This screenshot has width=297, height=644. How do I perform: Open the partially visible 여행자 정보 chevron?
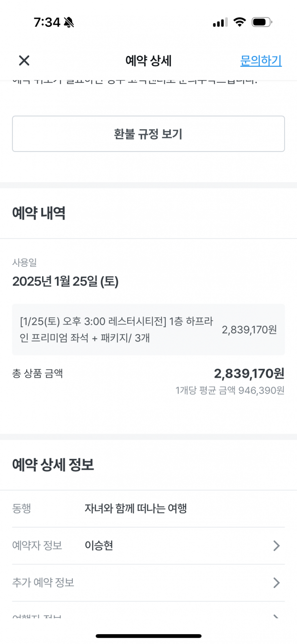coord(276,617)
